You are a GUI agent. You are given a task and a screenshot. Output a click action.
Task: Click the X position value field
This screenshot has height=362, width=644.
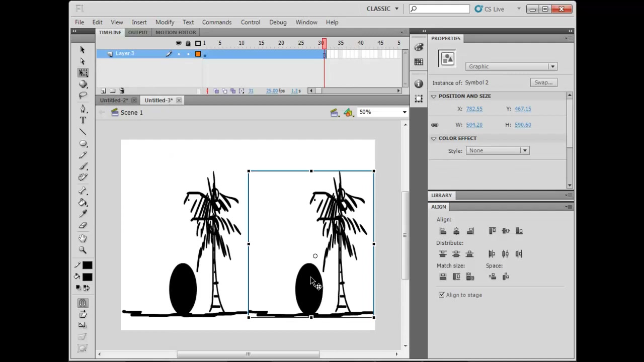pos(474,109)
